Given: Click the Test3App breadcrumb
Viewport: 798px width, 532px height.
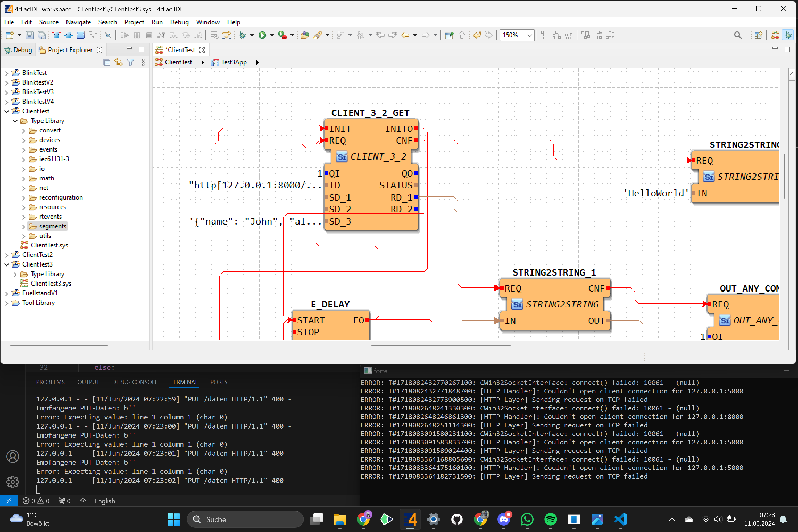Looking at the screenshot, I should 234,63.
